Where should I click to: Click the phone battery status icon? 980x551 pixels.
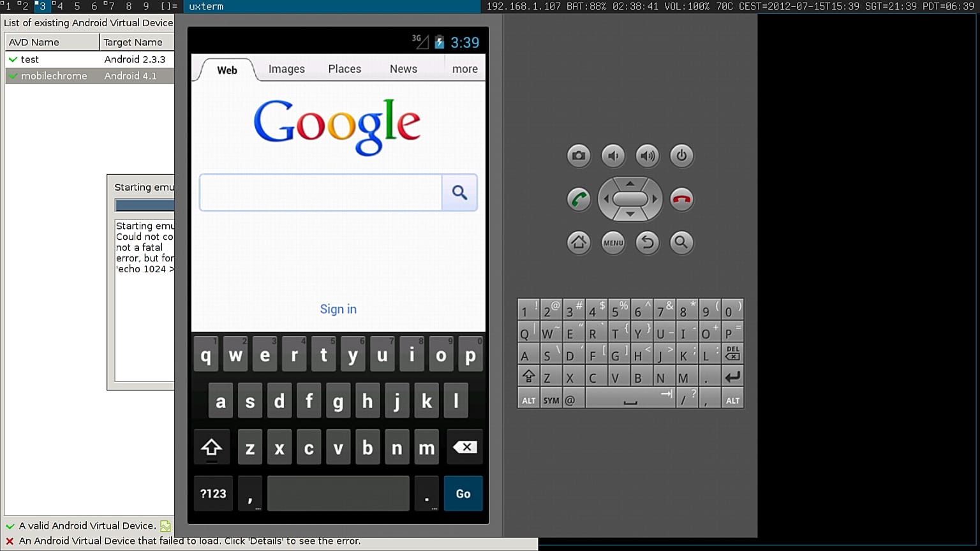click(439, 42)
